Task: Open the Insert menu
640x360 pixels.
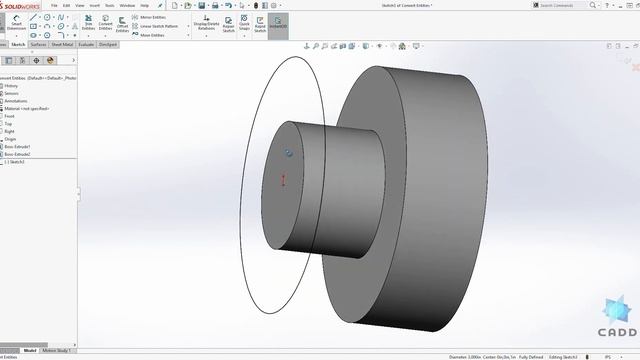Action: coord(94,6)
